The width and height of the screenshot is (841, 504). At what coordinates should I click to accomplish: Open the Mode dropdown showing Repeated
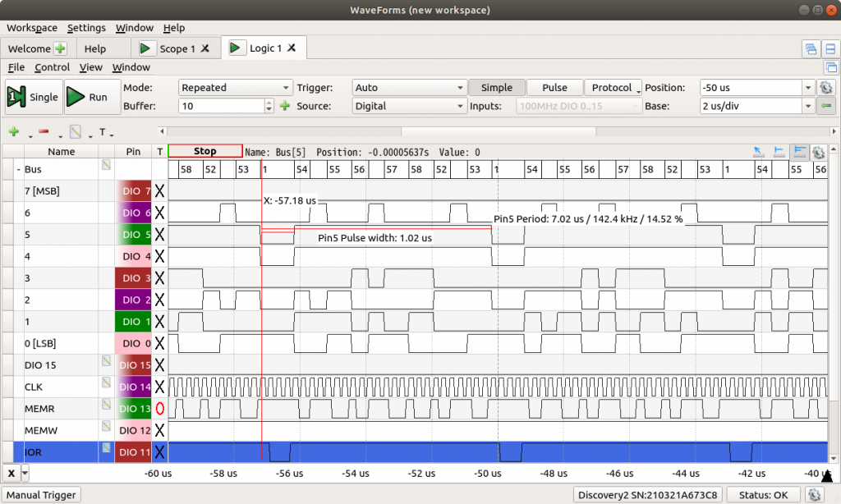pyautogui.click(x=235, y=88)
